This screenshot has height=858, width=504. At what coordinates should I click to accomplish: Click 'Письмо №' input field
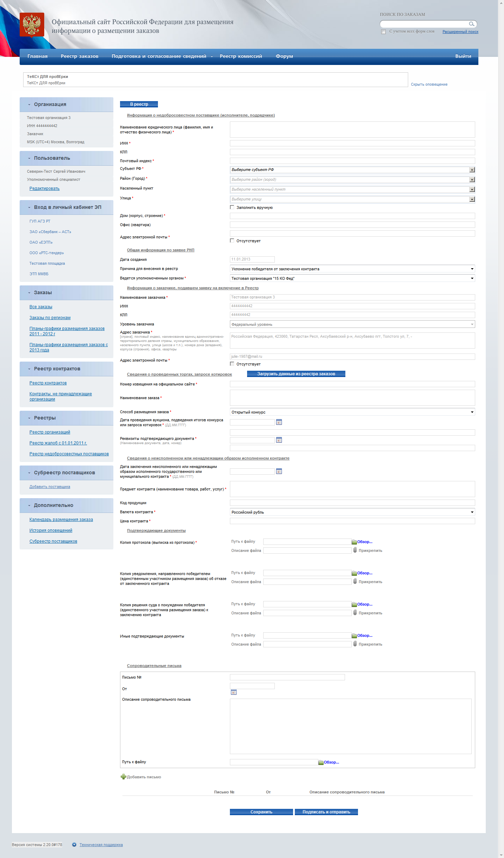click(287, 677)
